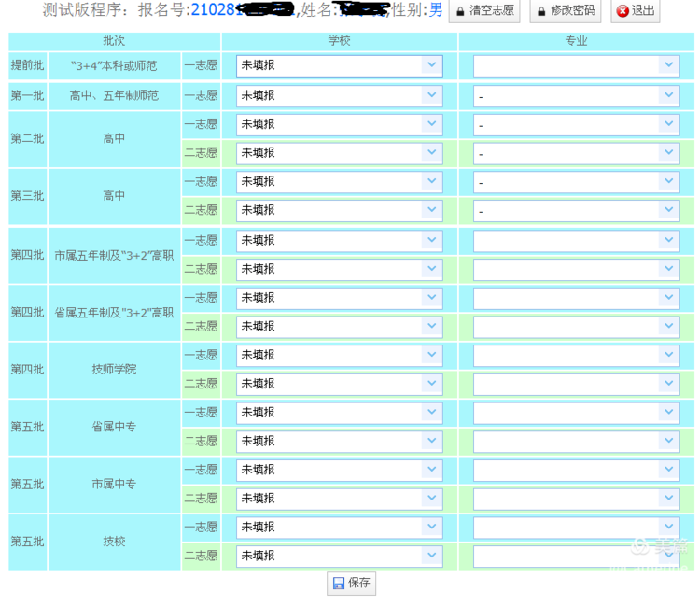Click the 保存 (save) button
Image resolution: width=700 pixels, height=606 pixels.
(x=351, y=584)
